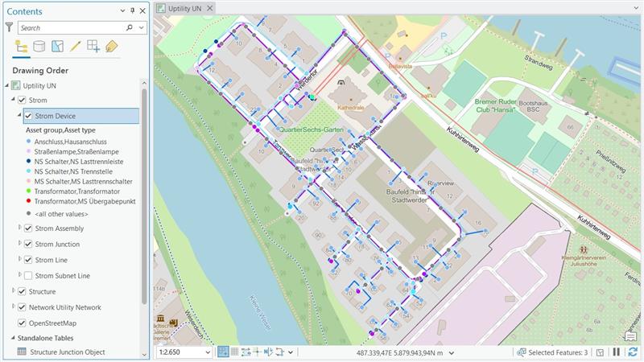The height and width of the screenshot is (362, 644).
Task: Toggle Strom Assembly layer visibility
Action: click(x=28, y=228)
